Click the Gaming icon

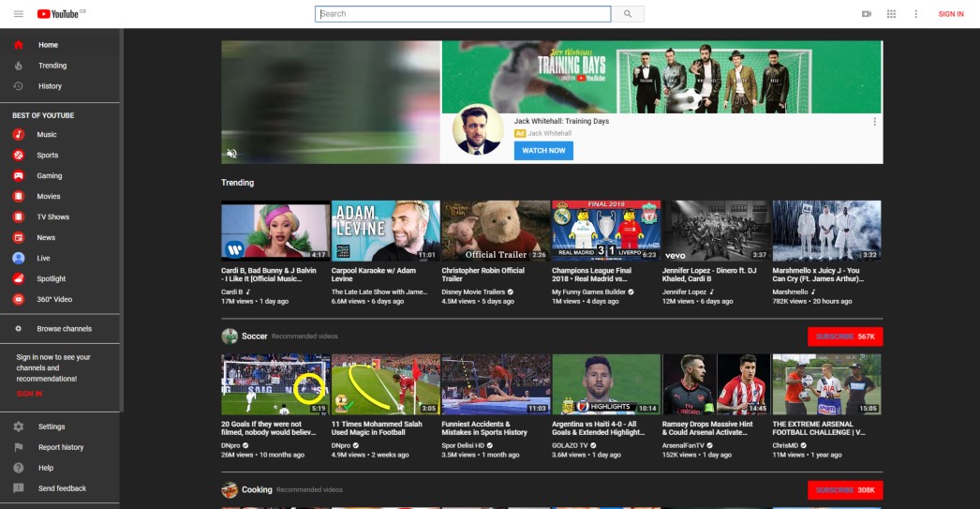point(19,175)
